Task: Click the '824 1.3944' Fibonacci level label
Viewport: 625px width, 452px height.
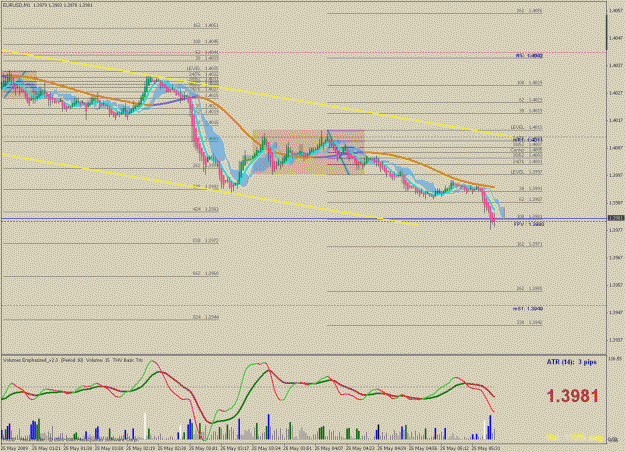Action: [206, 317]
